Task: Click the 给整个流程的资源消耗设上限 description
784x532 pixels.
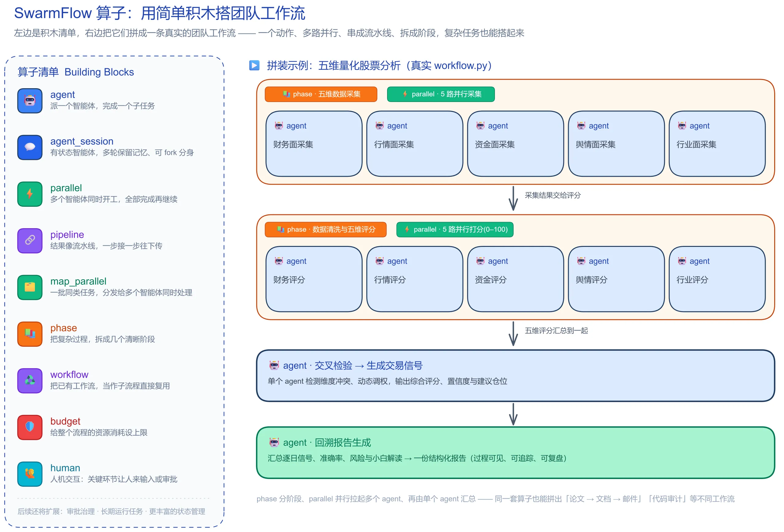Action: [99, 432]
